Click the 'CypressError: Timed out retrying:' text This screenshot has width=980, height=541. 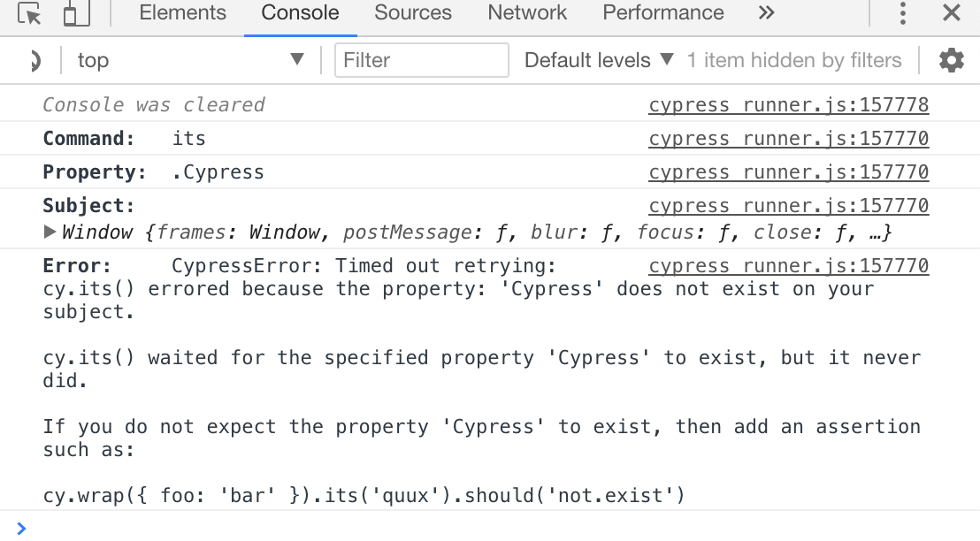pos(364,266)
